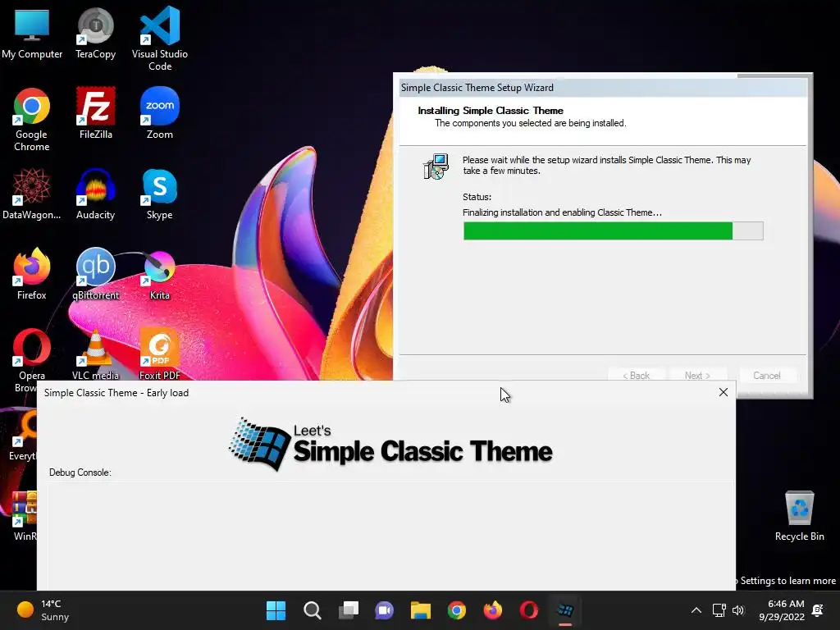Screen dimensions: 840x630
Task: Open the clock and date flyout
Action: (x=782, y=610)
